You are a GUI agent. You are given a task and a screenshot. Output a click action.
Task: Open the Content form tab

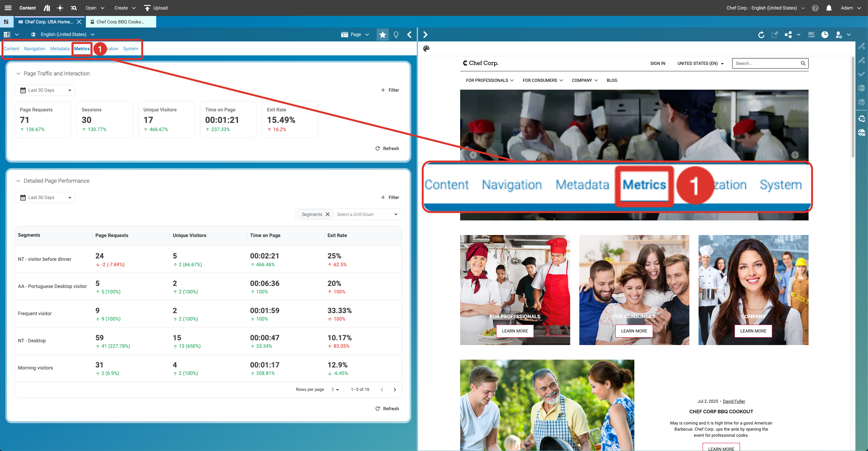(12, 49)
